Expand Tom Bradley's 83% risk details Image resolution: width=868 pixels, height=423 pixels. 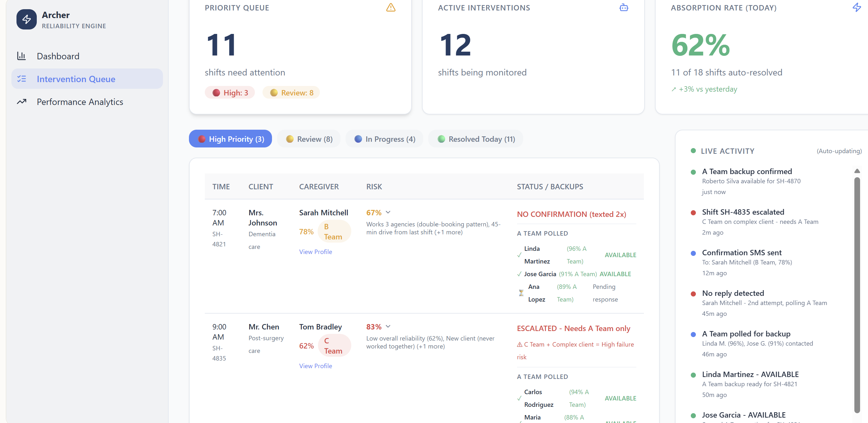[388, 326]
